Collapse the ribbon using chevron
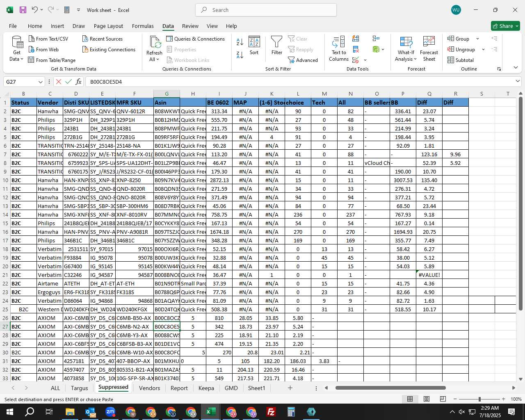The image size is (525, 420). (x=516, y=68)
